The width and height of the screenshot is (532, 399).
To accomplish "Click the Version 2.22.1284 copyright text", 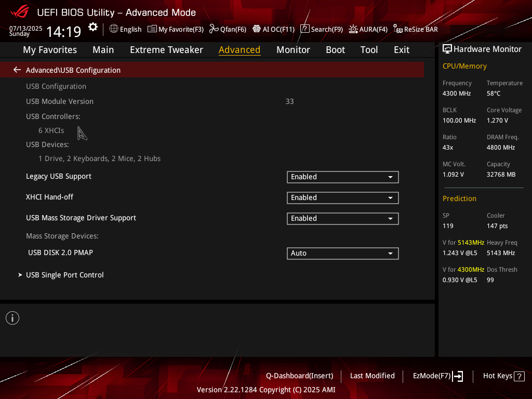I will (x=266, y=390).
